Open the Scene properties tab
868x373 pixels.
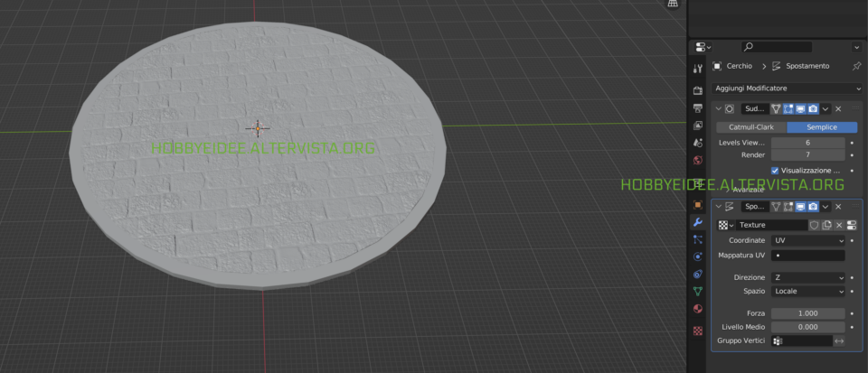(697, 143)
